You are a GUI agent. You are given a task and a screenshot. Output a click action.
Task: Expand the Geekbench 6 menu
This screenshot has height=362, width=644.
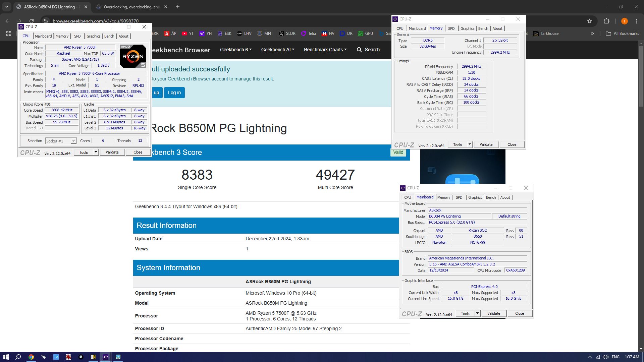click(x=235, y=50)
